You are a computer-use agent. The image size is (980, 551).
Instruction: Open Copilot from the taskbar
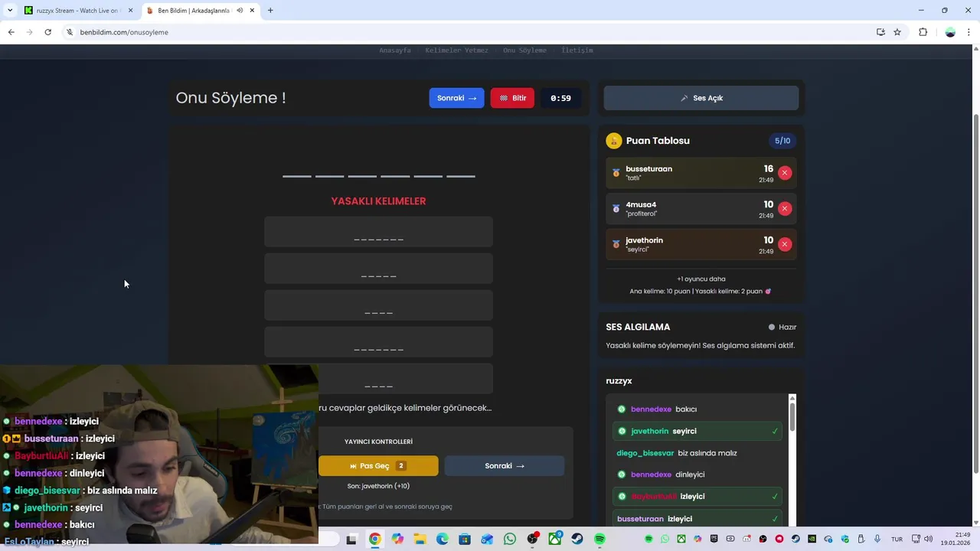(397, 540)
